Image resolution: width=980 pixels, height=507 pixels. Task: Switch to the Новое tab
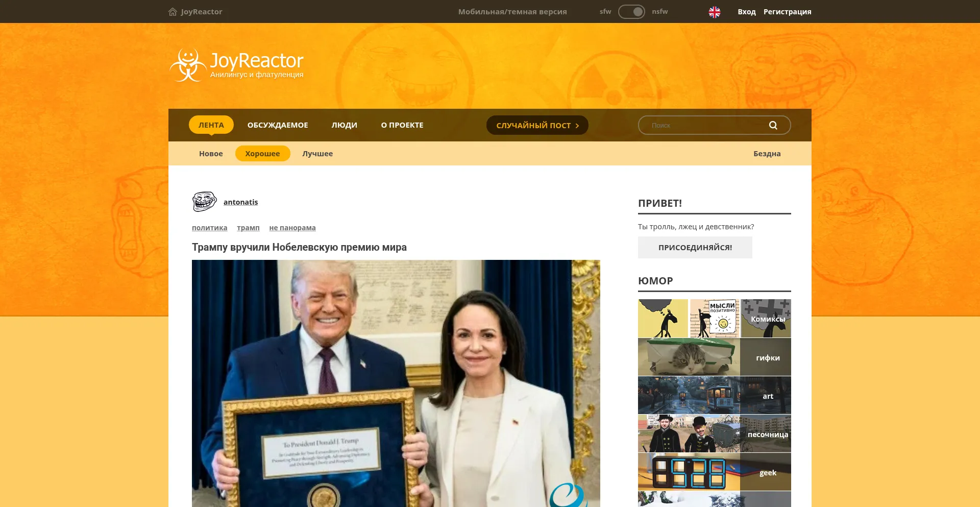[x=211, y=154]
